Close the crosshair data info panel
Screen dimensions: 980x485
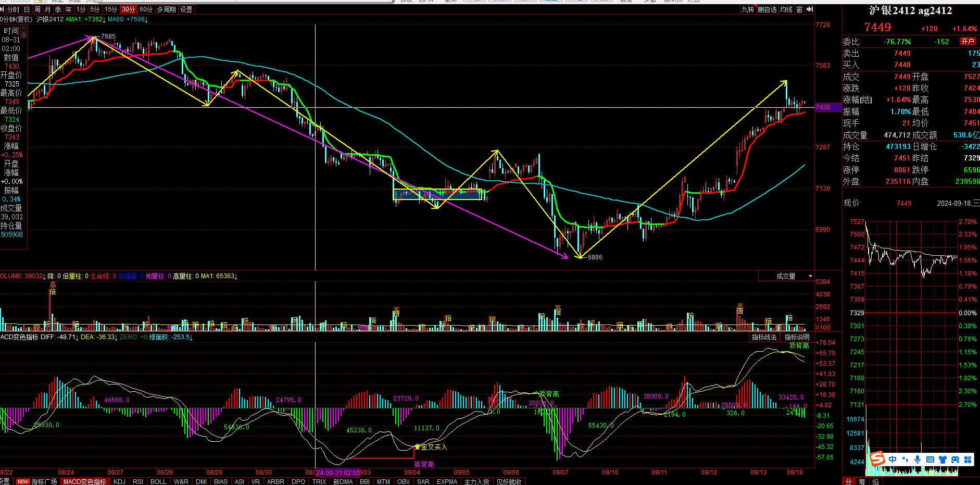pos(24,29)
